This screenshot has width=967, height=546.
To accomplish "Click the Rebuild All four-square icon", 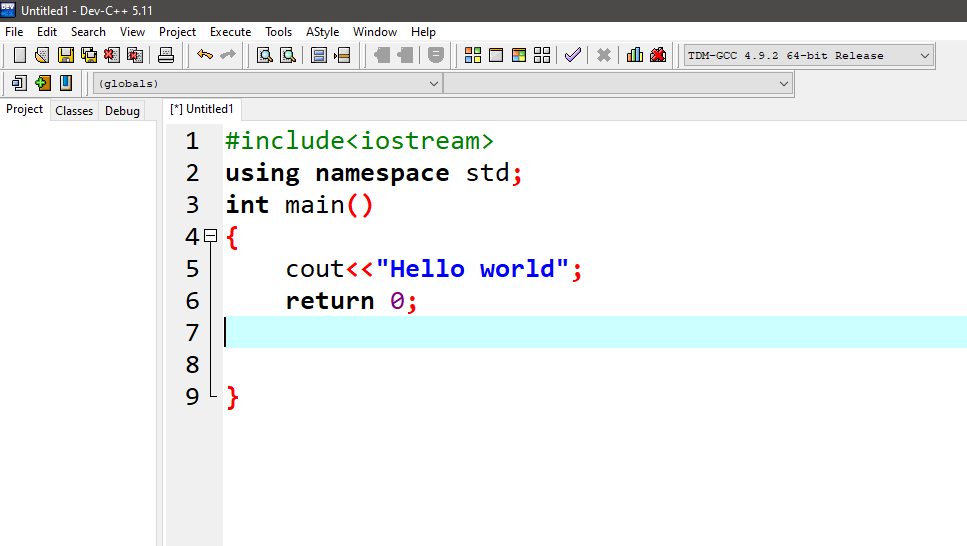I will (542, 56).
